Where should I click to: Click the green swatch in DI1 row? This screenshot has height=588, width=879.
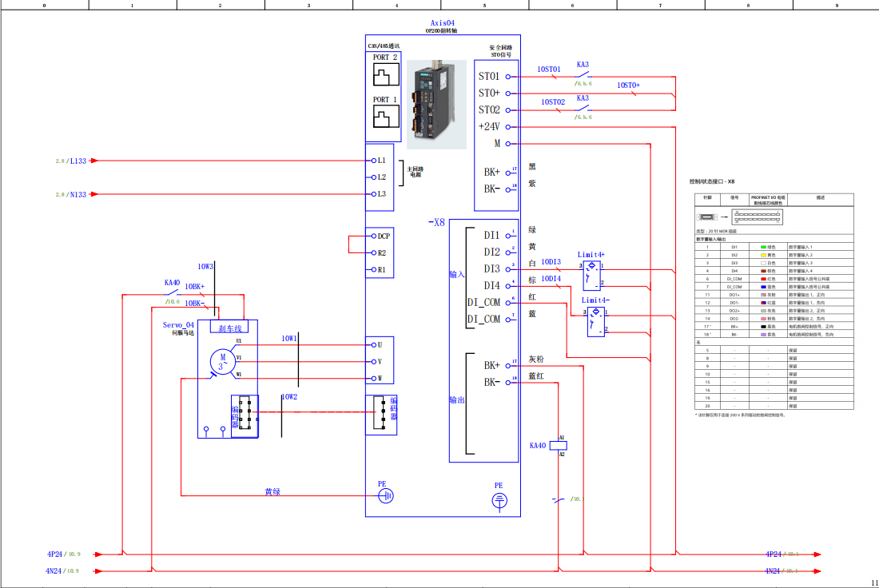point(764,247)
